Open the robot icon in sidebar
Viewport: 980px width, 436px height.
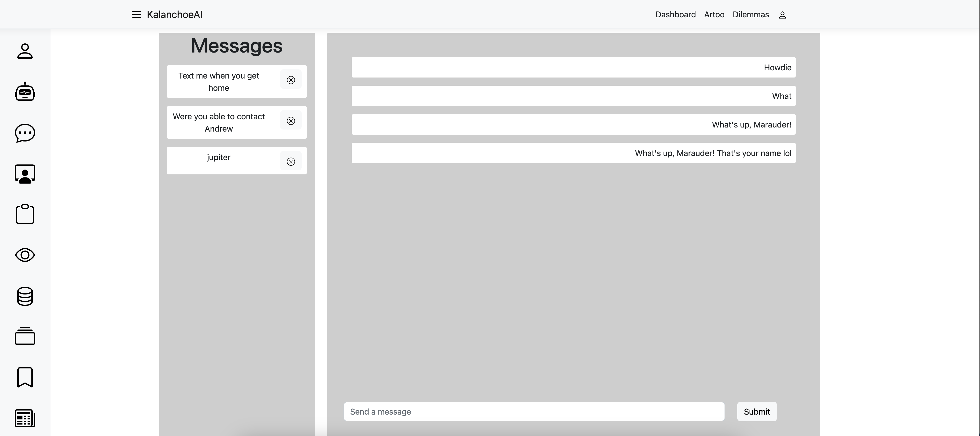[25, 92]
